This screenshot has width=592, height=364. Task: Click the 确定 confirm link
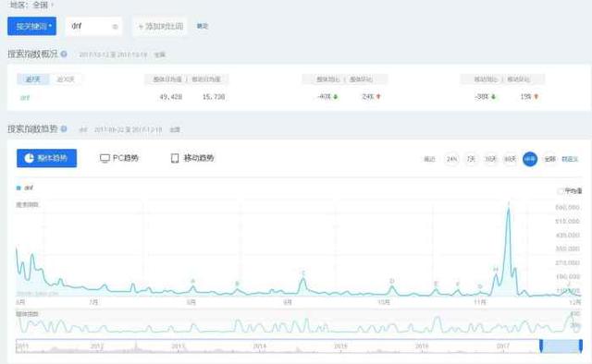pos(203,26)
